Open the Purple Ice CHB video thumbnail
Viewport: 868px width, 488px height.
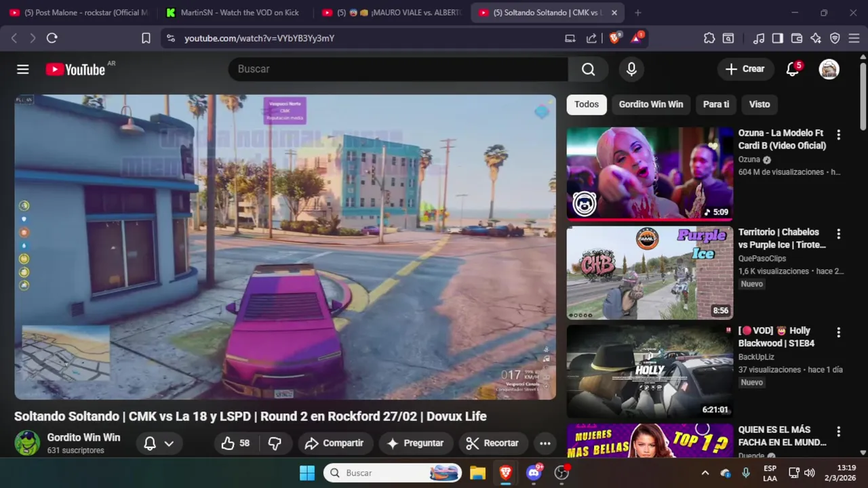[650, 272]
